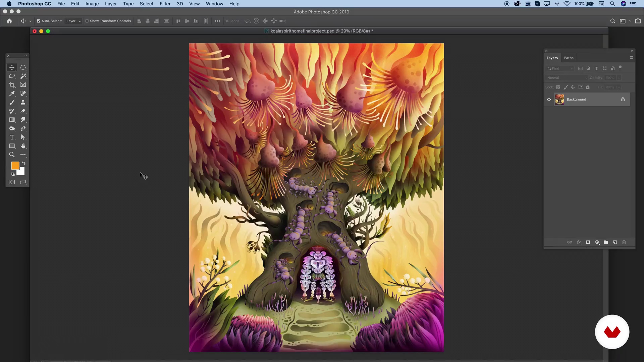This screenshot has height=362, width=644.
Task: Open the Image menu
Action: pos(92,4)
